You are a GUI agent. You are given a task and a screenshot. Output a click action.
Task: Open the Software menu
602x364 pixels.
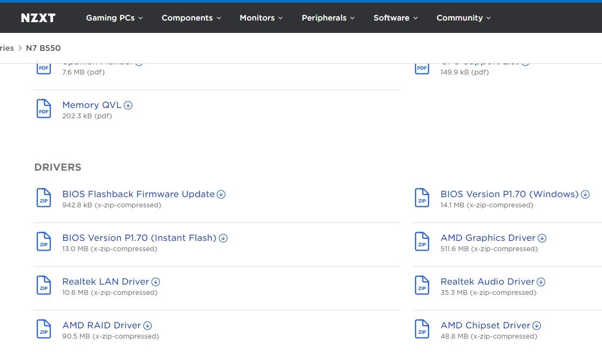[396, 18]
